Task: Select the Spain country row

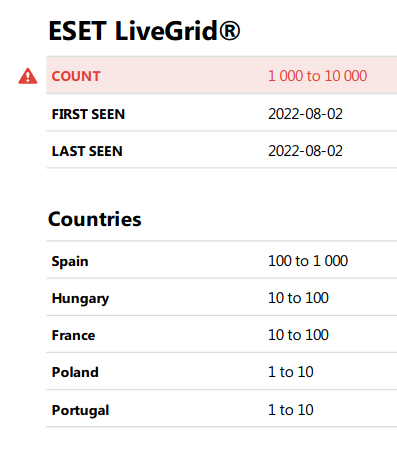Action: [x=222, y=260]
